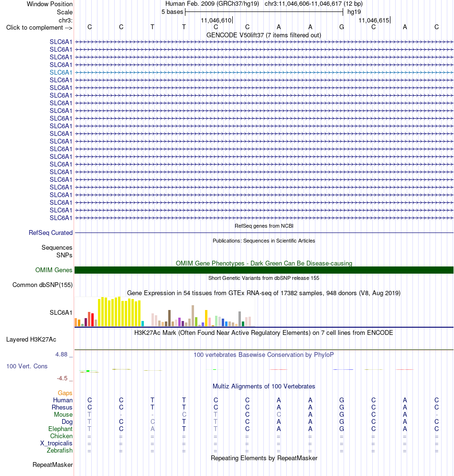Screen dimensions: 454x476
Task: Click the light-blue SLC6A1 transcript arrow line
Action: coord(264,73)
